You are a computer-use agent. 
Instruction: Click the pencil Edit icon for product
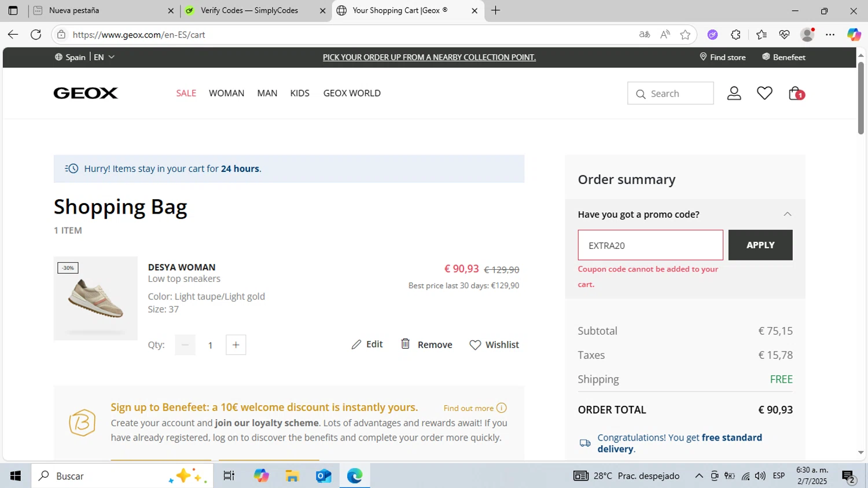click(x=356, y=344)
